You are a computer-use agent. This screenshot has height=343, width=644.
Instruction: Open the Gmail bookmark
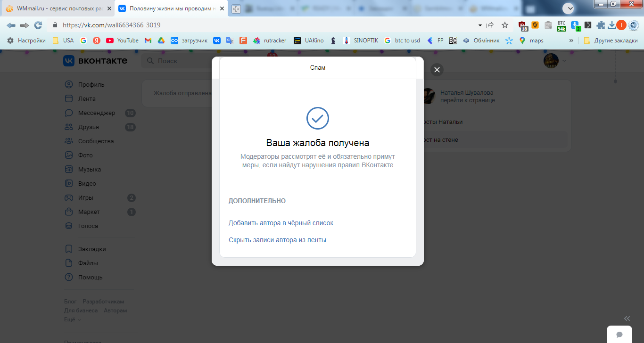click(x=148, y=41)
